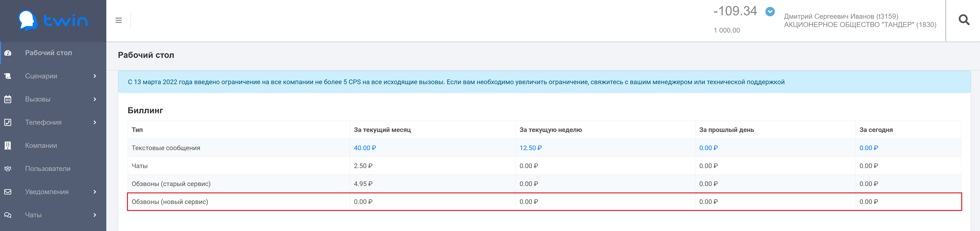
Task: Expand the Телефония submenu chevron
Action: tap(95, 122)
